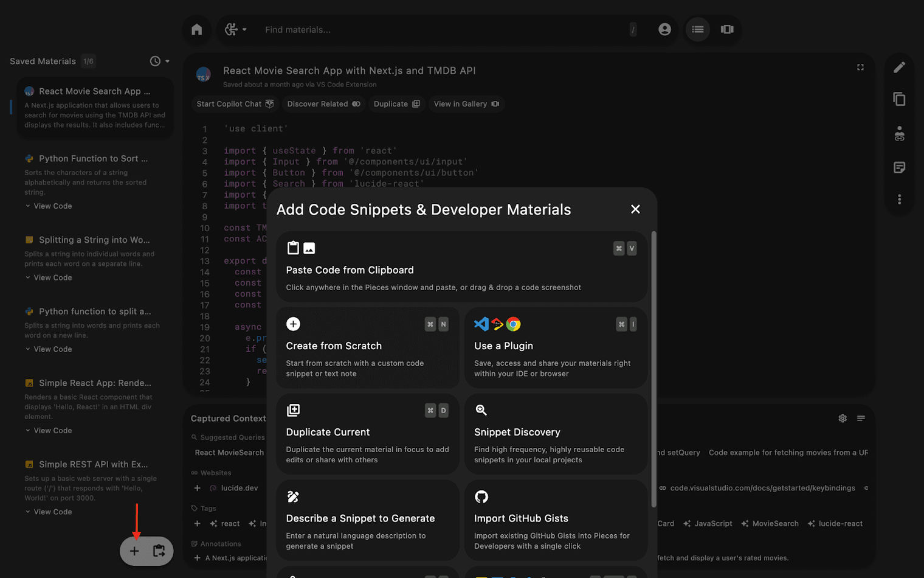
Task: Add a tag with plus icon
Action: [x=197, y=523]
